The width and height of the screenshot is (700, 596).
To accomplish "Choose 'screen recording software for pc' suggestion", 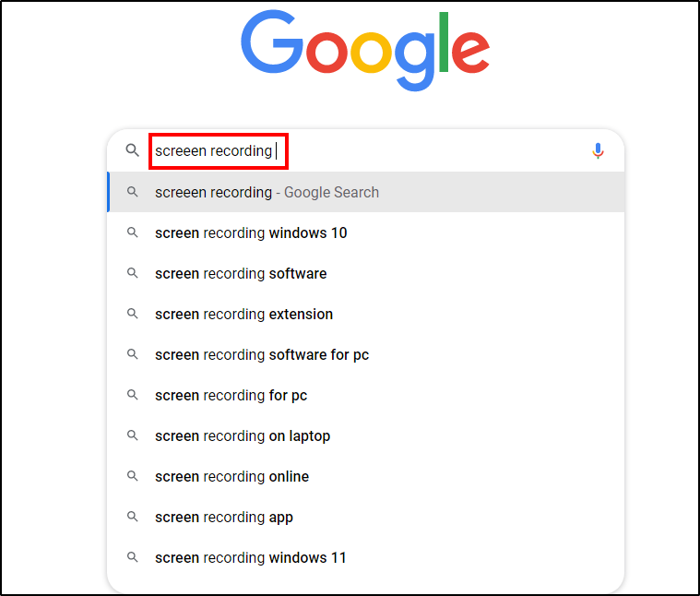I will (262, 355).
